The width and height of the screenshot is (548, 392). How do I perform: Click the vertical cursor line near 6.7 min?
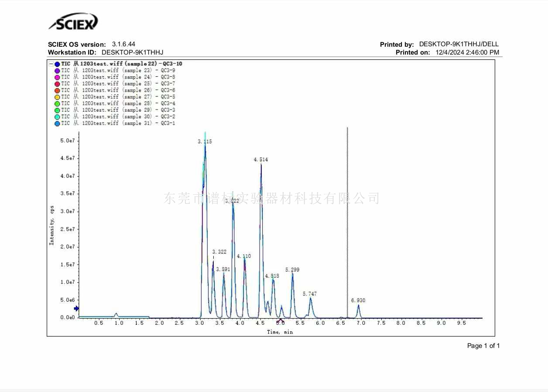pyautogui.click(x=347, y=218)
